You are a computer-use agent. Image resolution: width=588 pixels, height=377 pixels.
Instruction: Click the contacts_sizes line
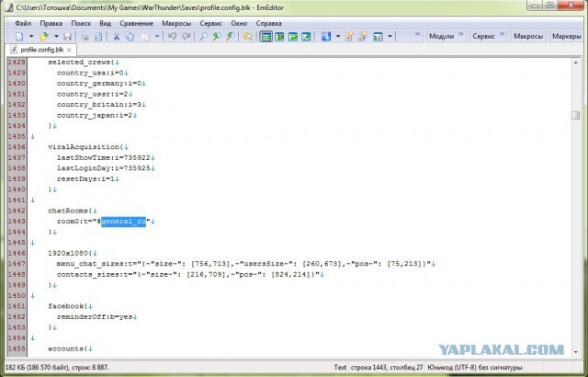coord(187,274)
